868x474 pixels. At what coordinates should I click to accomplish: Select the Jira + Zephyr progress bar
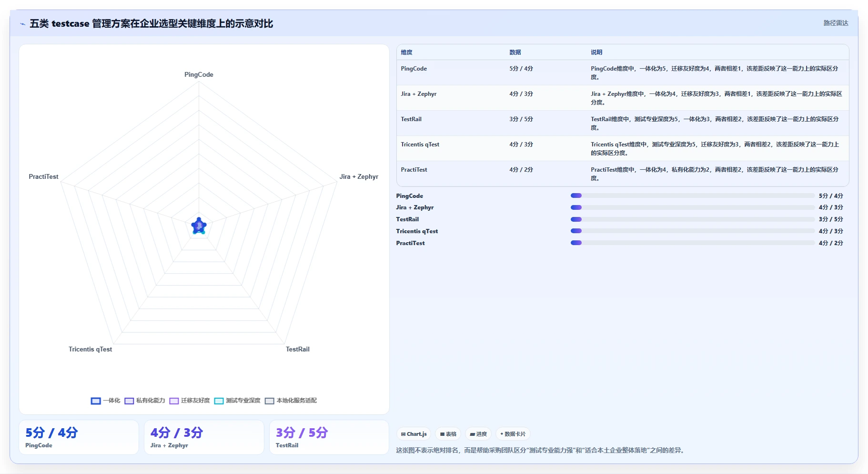click(692, 207)
